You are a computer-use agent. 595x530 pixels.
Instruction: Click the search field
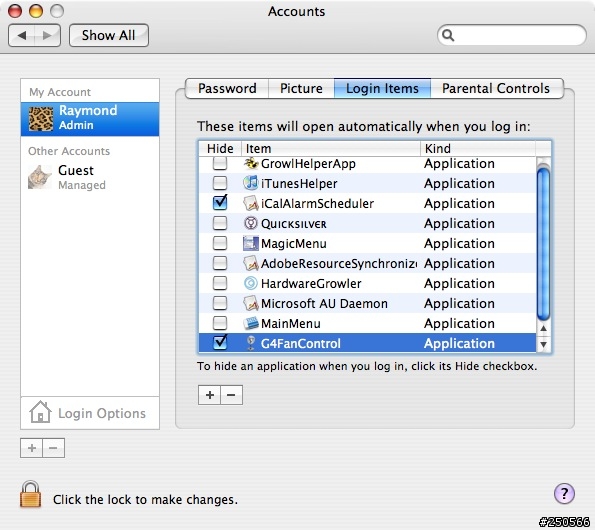click(x=512, y=35)
